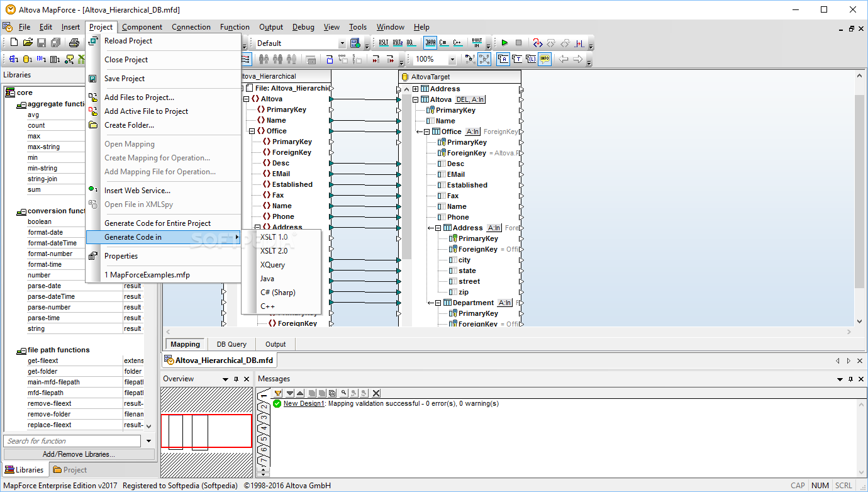This screenshot has height=492, width=868.
Task: Select XSLT2 output language icon
Action: point(398,43)
